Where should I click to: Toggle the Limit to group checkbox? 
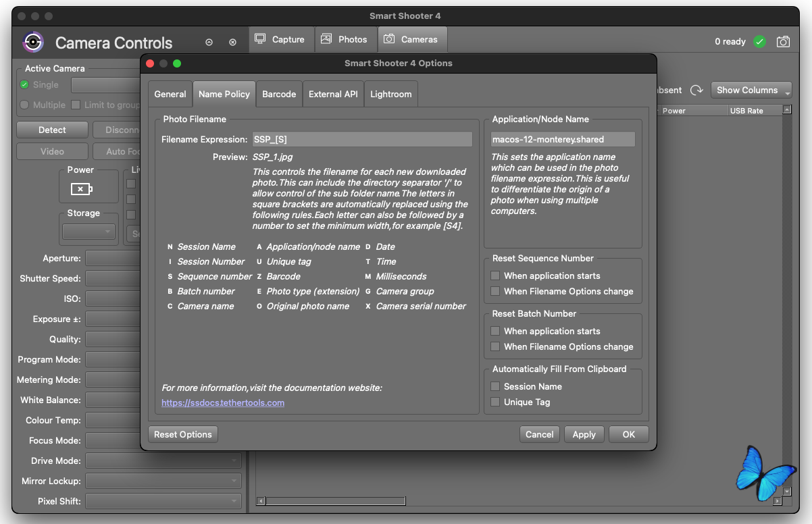click(76, 105)
